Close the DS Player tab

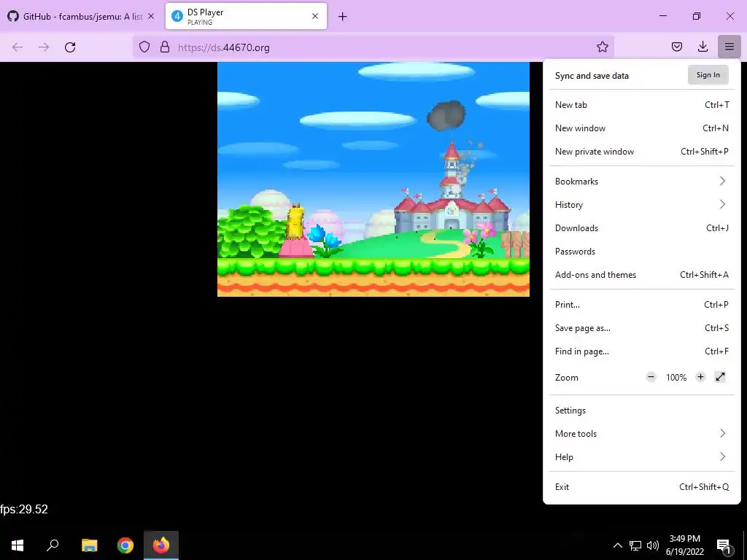315,16
